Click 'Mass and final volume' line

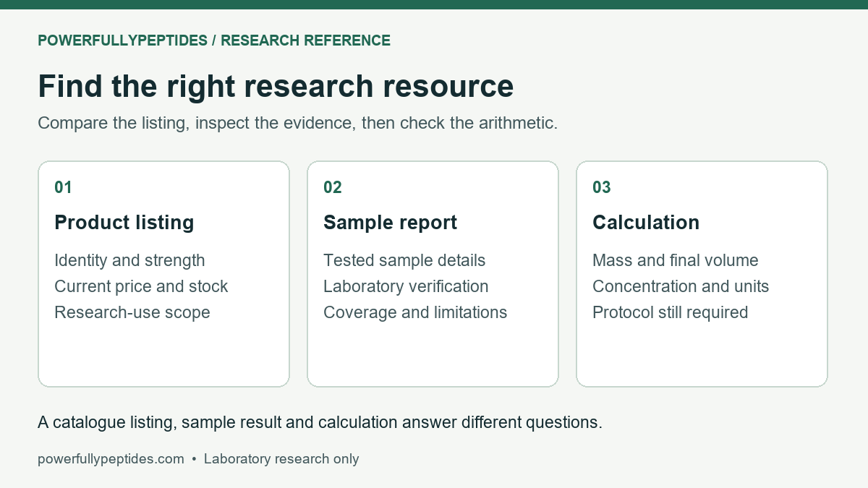click(676, 260)
